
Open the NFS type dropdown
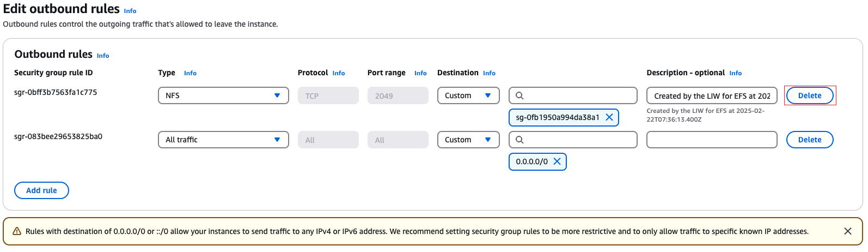click(223, 95)
